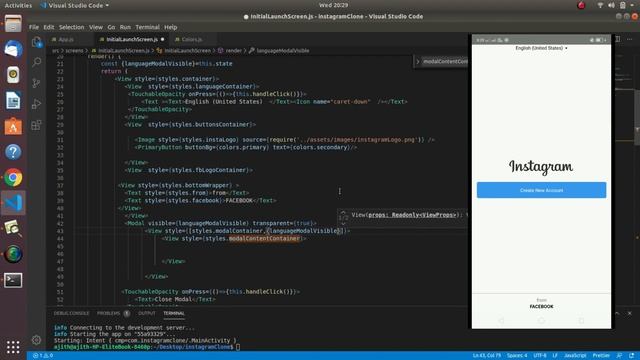Click Spaces: 4 indentation in status bar
This screenshot has width=640, height=360.
tap(517, 356)
